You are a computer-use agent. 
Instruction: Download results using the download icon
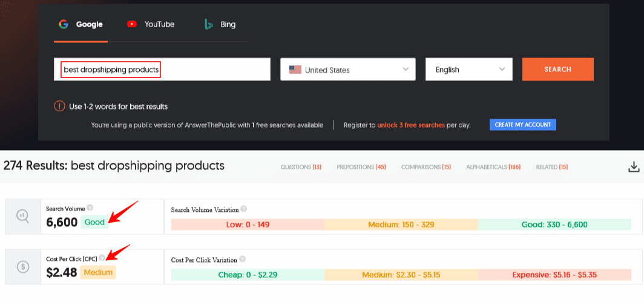tap(634, 166)
